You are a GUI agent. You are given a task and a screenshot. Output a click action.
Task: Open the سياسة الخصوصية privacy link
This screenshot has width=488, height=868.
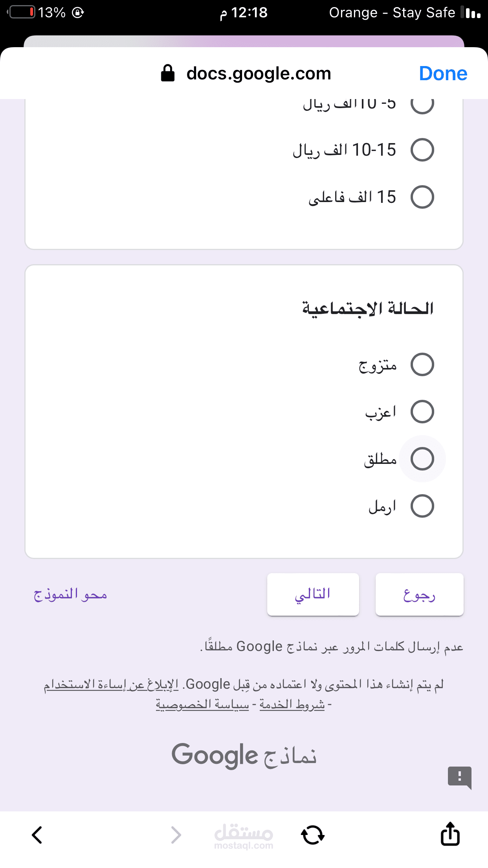pyautogui.click(x=202, y=704)
